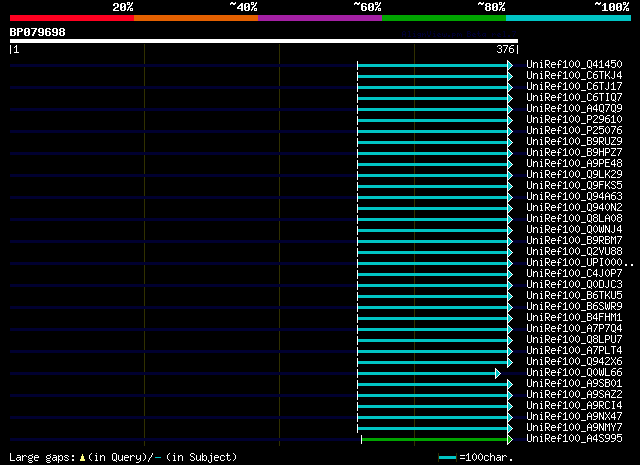The image size is (640, 465).
Task: Select the UniRef100_A9PE48 entry
Action: click(574, 164)
